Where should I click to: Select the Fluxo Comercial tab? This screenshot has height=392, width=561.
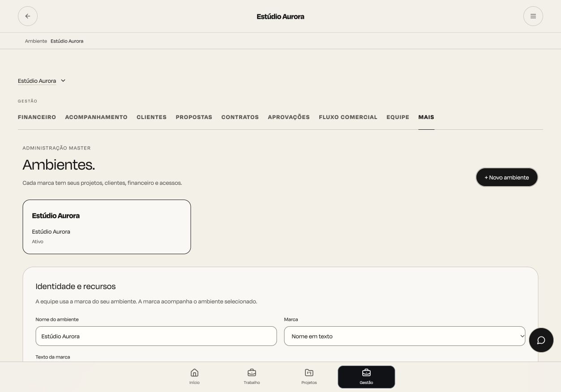348,117
